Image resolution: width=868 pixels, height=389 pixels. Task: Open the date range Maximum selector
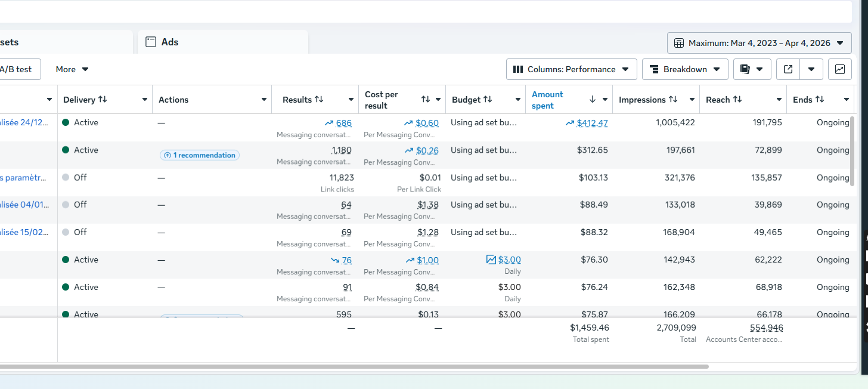point(759,43)
